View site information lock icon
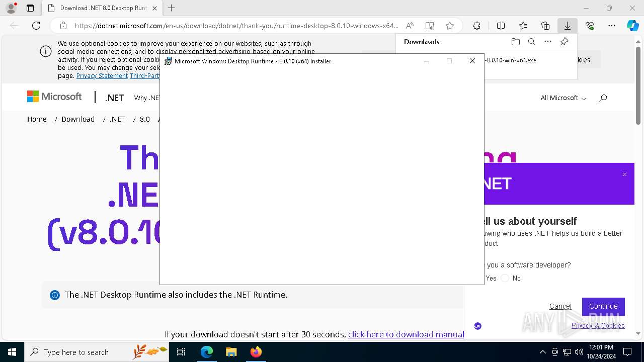This screenshot has width=644, height=362. pos(63,26)
